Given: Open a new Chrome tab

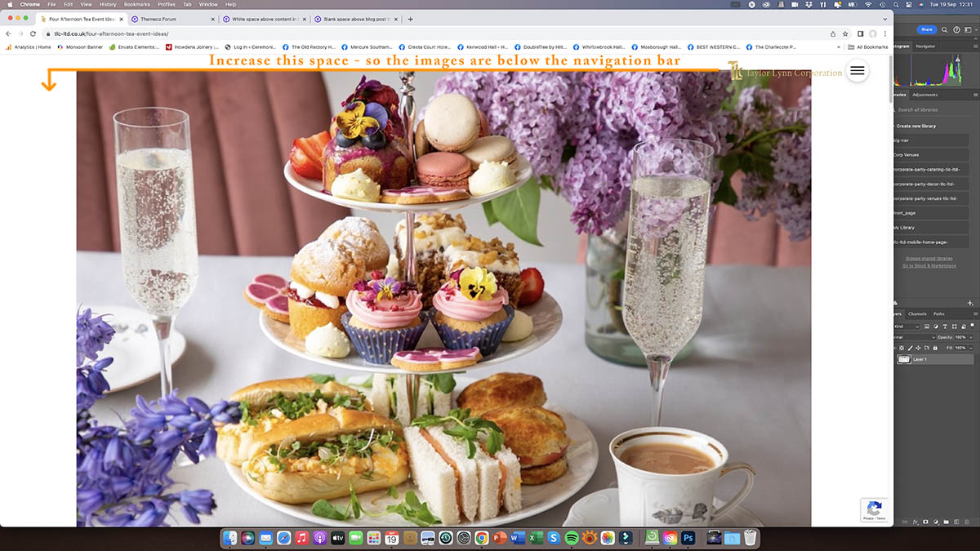Looking at the screenshot, I should pyautogui.click(x=410, y=19).
